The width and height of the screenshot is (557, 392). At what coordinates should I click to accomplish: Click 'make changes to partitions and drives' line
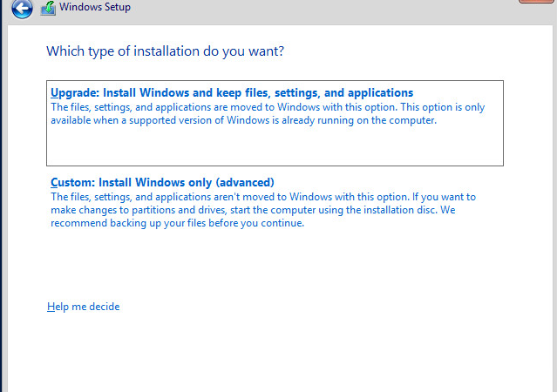tap(253, 210)
